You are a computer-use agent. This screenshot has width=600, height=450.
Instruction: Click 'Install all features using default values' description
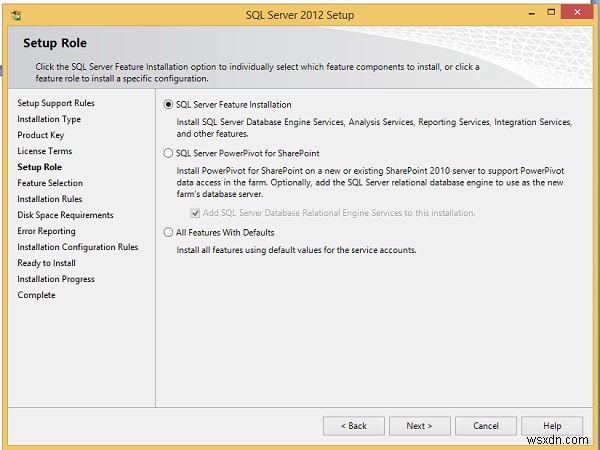pos(296,250)
